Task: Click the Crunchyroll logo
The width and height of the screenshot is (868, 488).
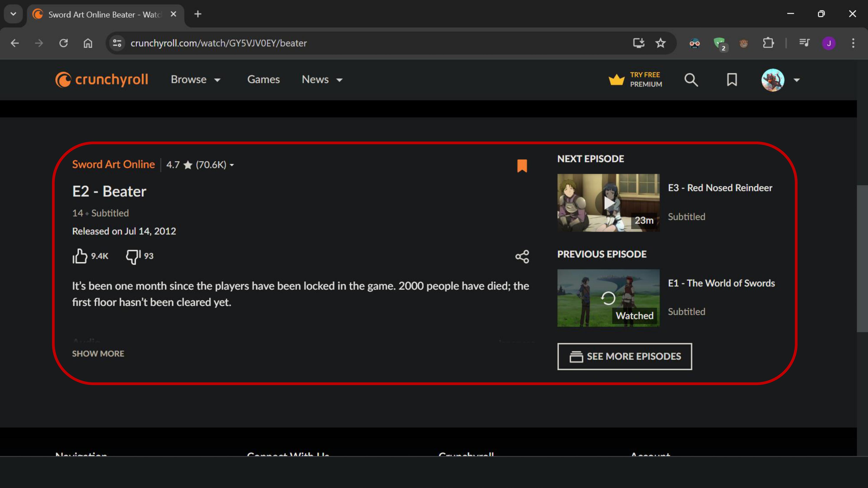Action: 101,80
